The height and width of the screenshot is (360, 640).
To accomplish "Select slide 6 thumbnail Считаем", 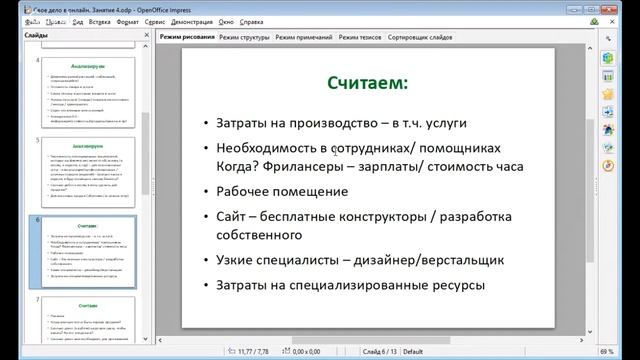I will (88, 252).
